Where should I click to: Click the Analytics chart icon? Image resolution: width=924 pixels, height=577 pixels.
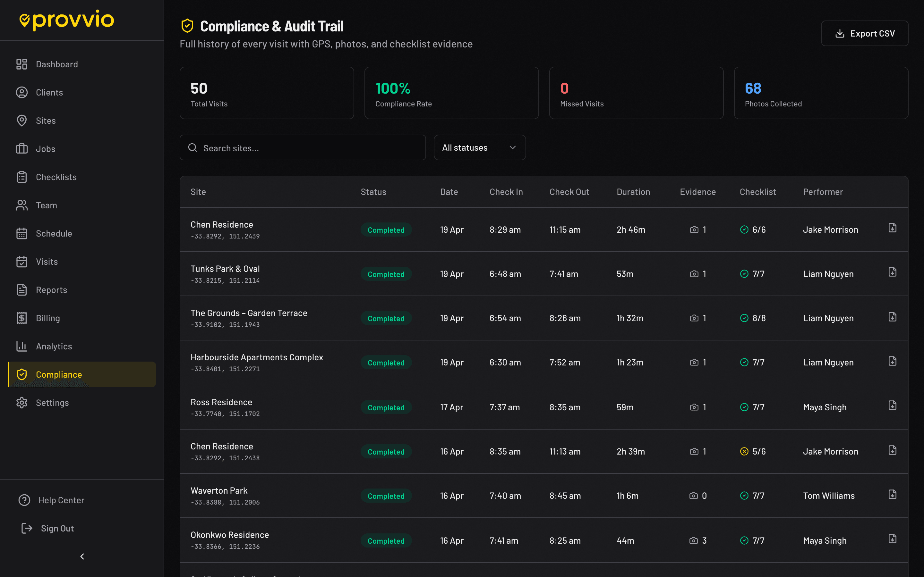[22, 346]
